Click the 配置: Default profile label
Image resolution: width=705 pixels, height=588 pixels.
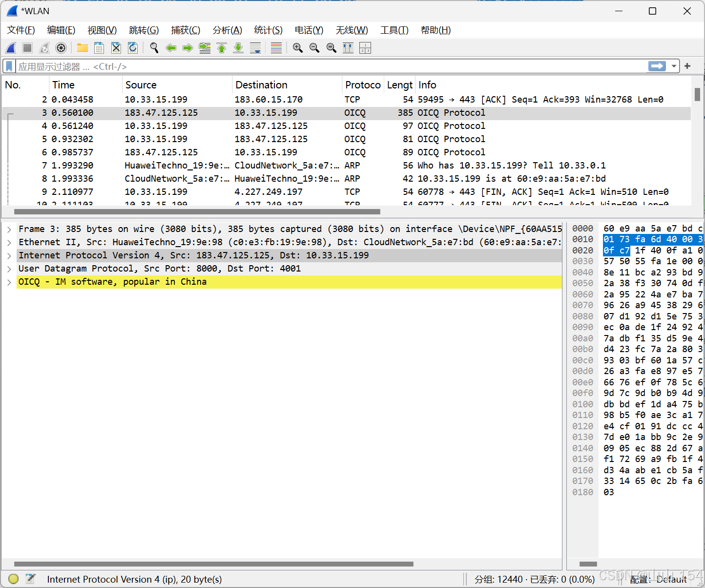point(659,579)
